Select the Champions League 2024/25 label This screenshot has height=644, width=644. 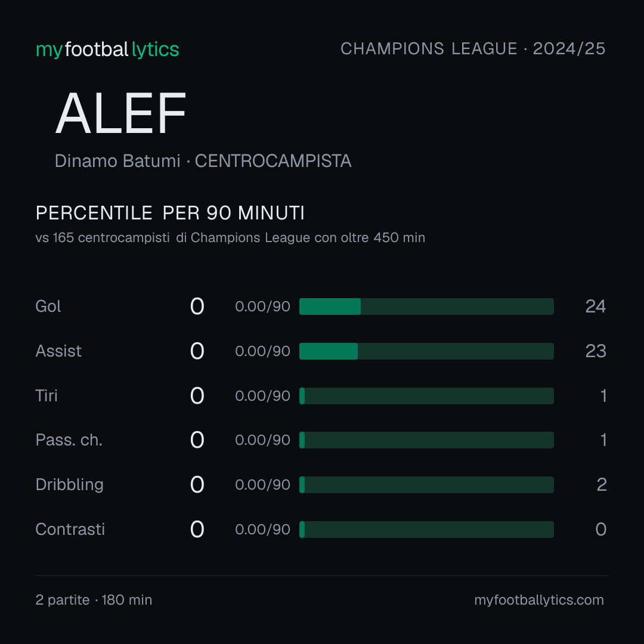pyautogui.click(x=473, y=49)
